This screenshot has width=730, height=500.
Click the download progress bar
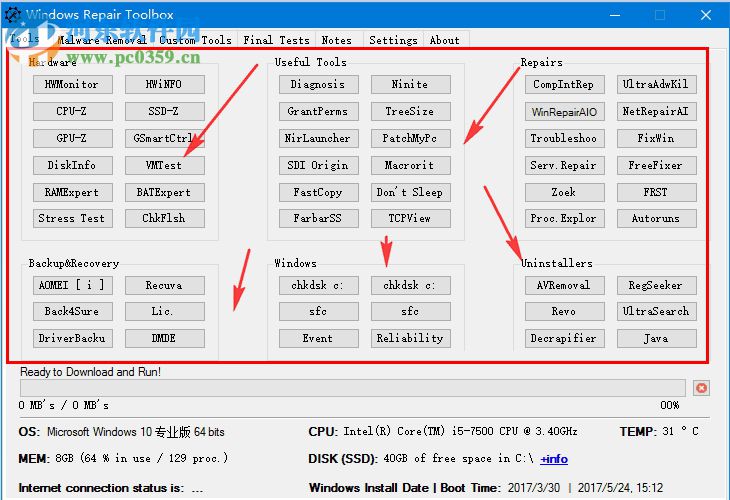click(352, 388)
